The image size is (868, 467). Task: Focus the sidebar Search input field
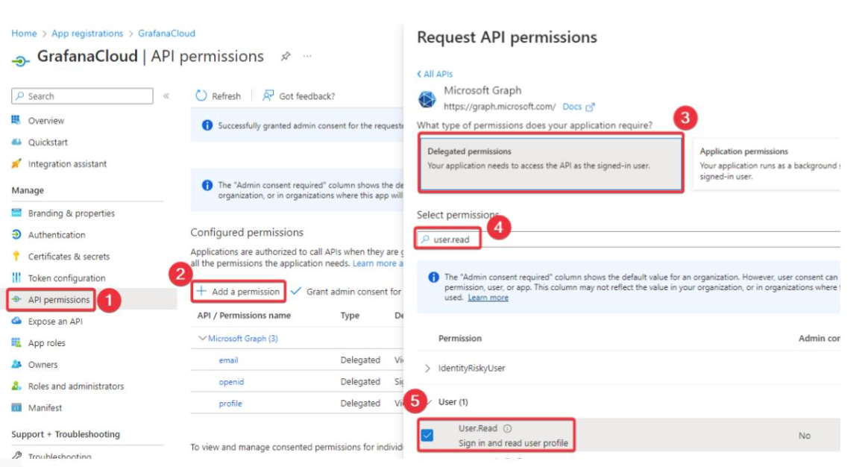coord(83,95)
